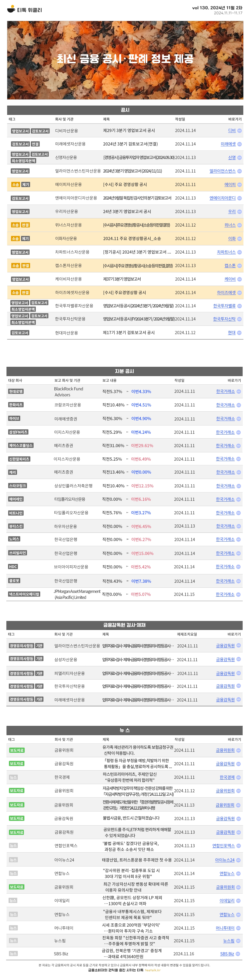Click go icon in 현대로템 row
This screenshot has height=980, width=249.
(x=239, y=392)
